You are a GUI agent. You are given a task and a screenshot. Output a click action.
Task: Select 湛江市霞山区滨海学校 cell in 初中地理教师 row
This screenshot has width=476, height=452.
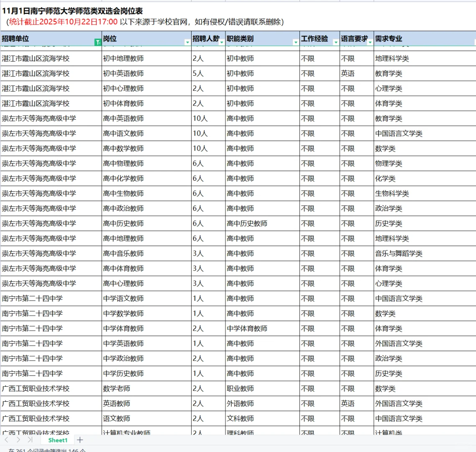(51, 58)
